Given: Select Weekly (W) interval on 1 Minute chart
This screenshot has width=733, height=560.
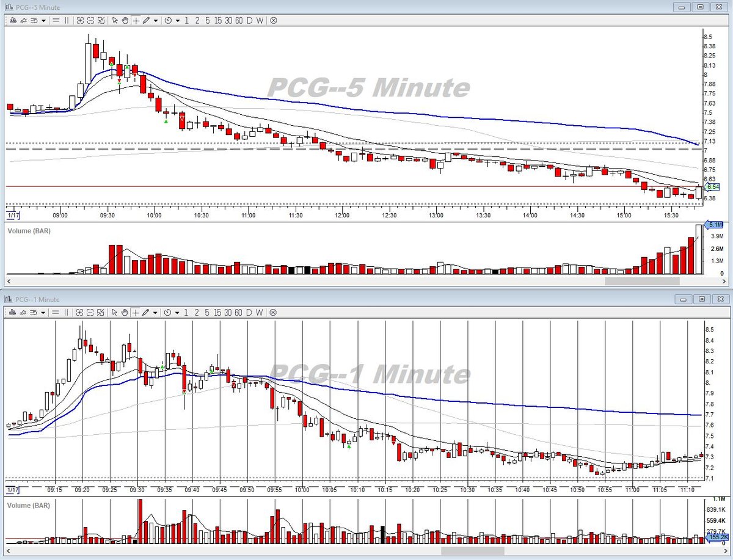Looking at the screenshot, I should (260, 312).
